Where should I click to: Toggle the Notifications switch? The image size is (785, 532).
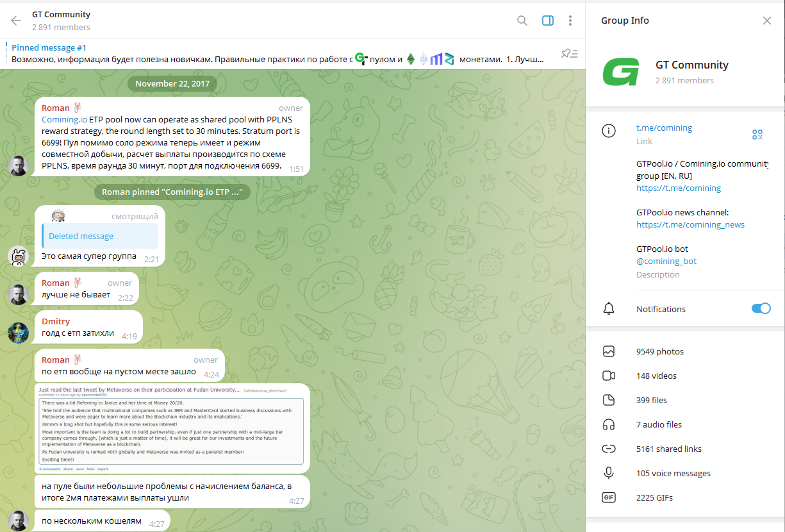(761, 309)
